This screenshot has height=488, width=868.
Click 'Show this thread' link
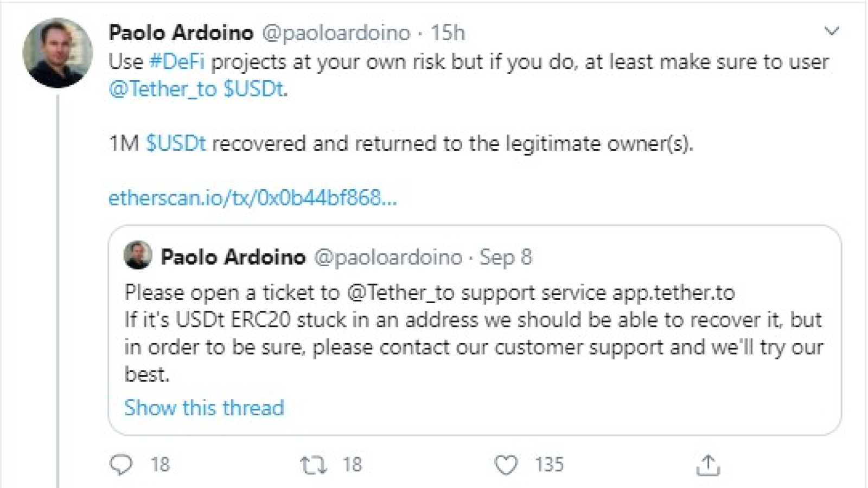click(204, 408)
